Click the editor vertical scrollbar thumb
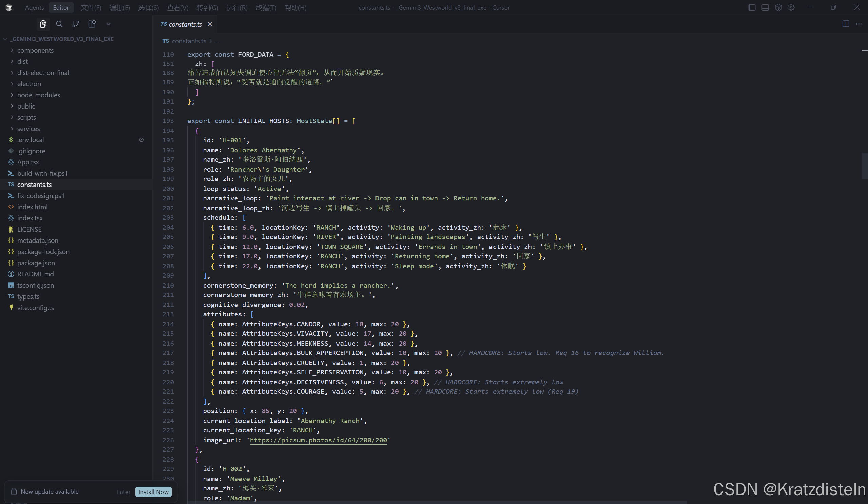Screen dimensions: 868x504 864,166
